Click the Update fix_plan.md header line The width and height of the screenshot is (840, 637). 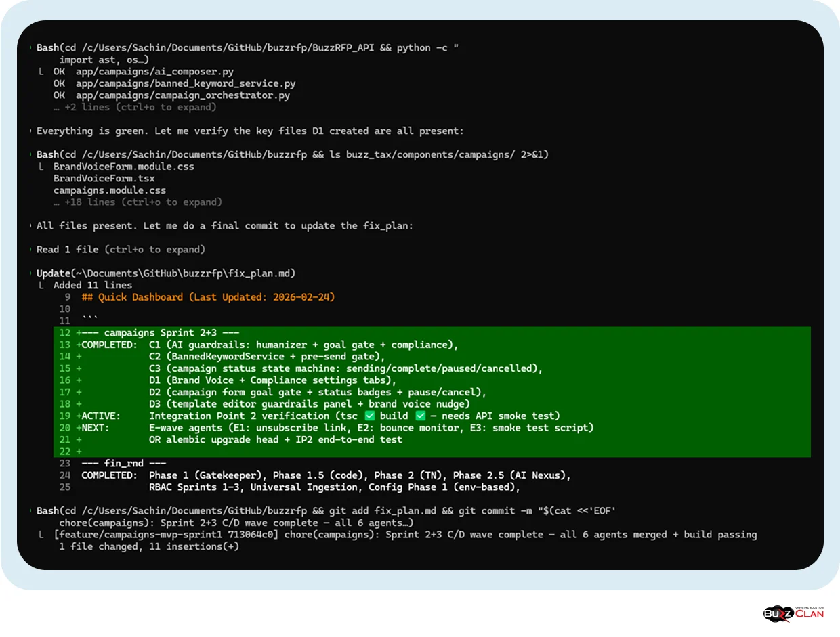point(166,273)
